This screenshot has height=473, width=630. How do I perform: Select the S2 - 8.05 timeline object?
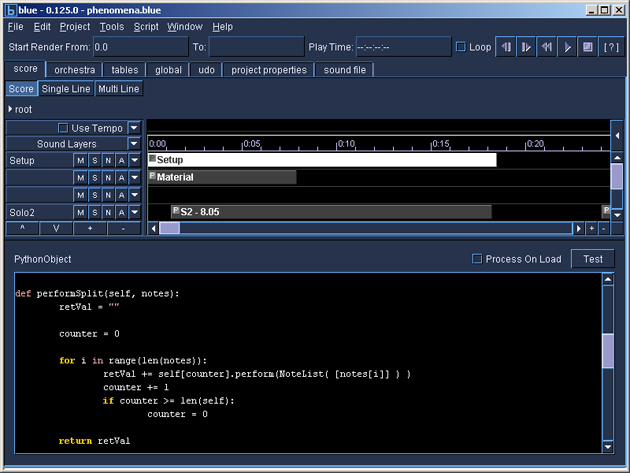331,212
